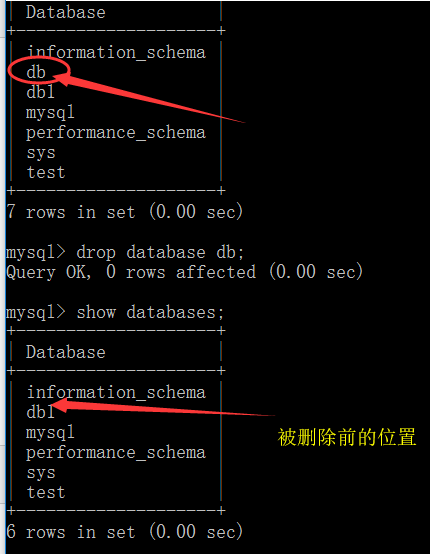Select 'performance_schema' in the first table
The height and width of the screenshot is (554, 430).
pos(116,133)
